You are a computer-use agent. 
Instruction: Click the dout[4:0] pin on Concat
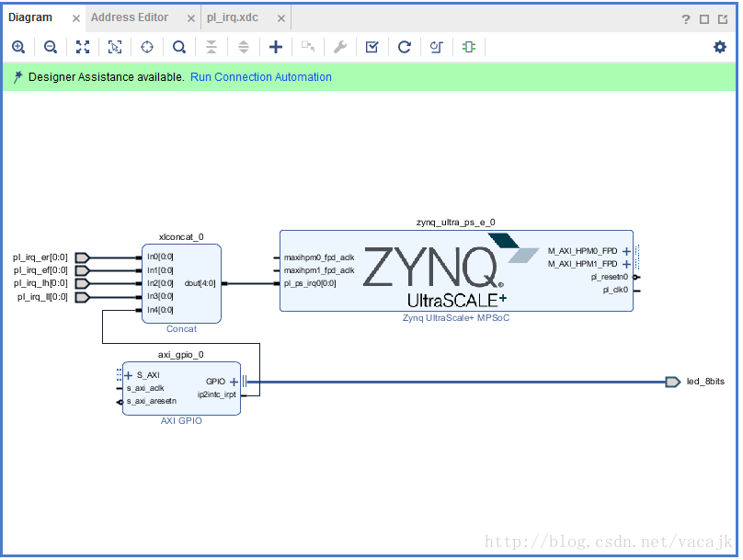coord(200,283)
